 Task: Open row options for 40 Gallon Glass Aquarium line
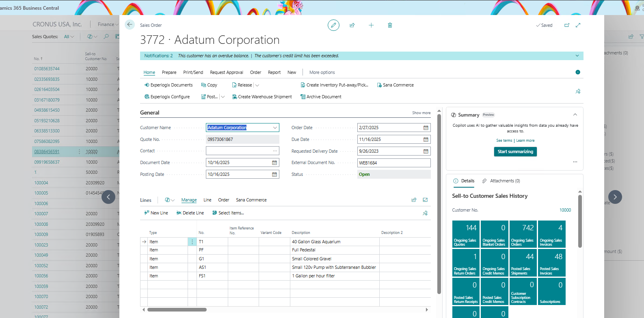(x=192, y=242)
